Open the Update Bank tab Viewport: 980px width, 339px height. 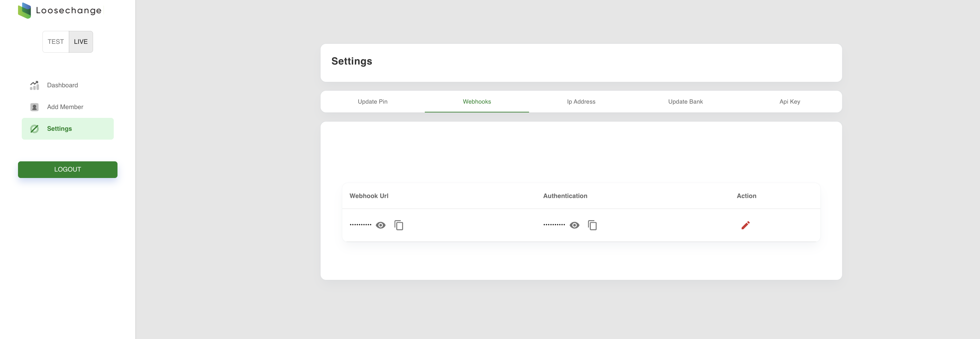(x=685, y=102)
